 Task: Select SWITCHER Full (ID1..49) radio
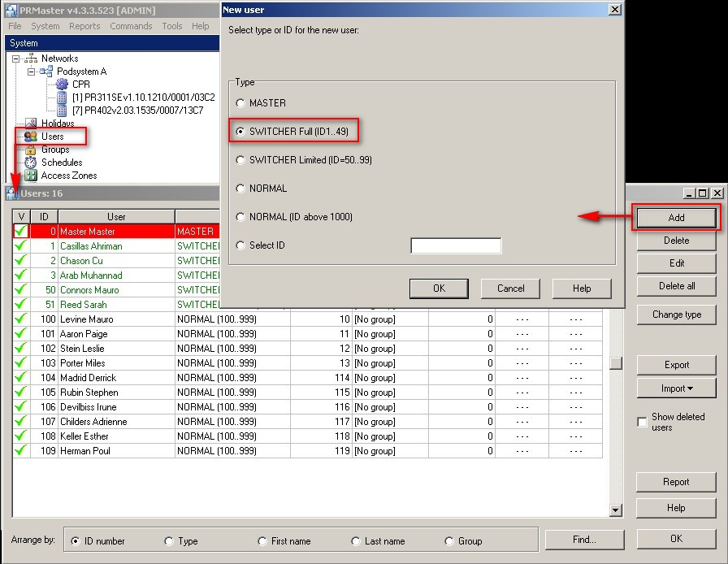coord(240,132)
